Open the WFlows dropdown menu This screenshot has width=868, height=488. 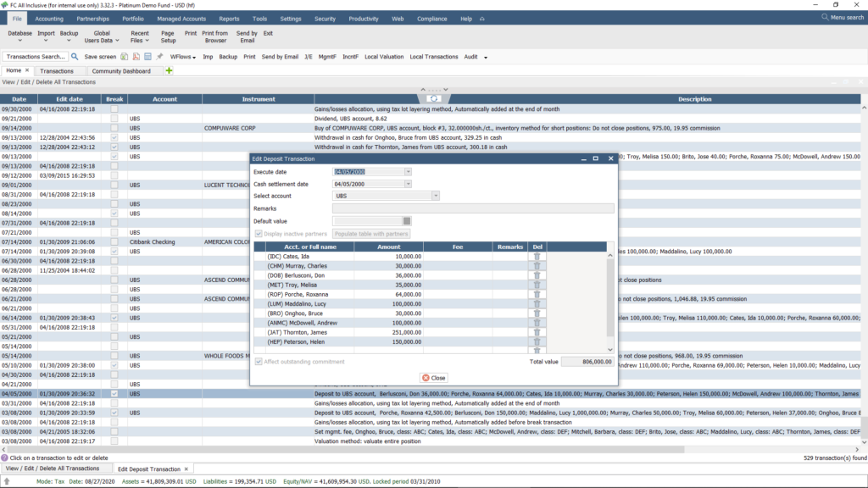coord(182,57)
